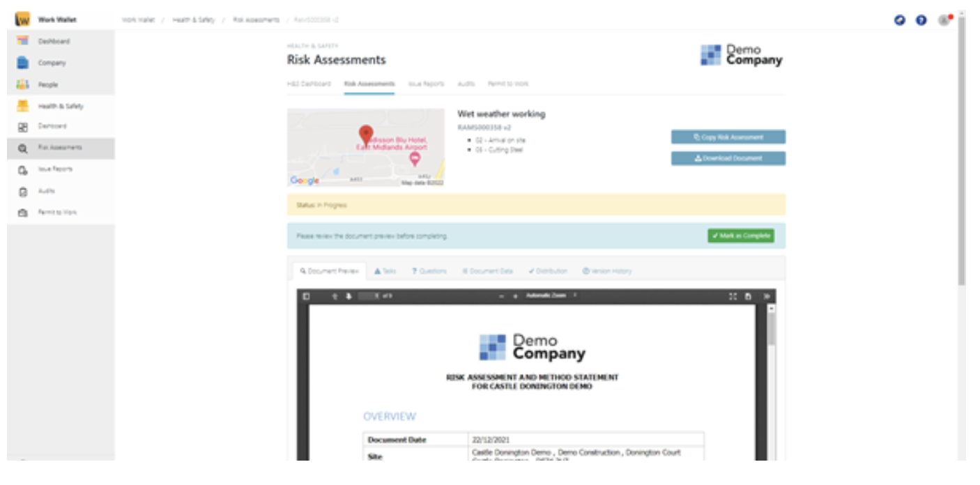Click the compass icon in top bar
The image size is (980, 485).
(x=900, y=20)
